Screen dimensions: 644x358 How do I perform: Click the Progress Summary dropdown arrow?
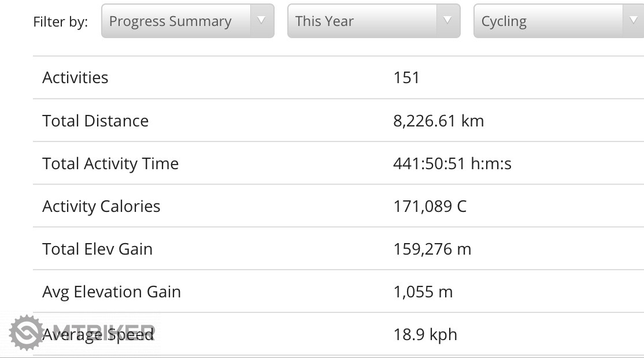point(261,21)
